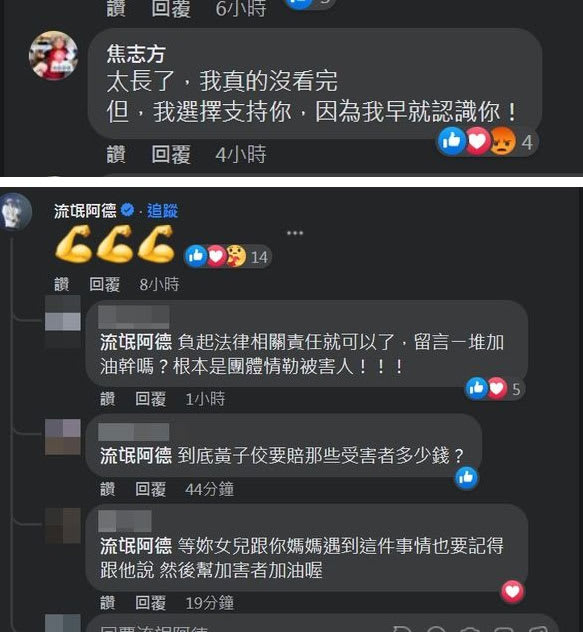Click the heart reaction on the 19分鐘 reply
The width and height of the screenshot is (583, 632).
pos(512,592)
